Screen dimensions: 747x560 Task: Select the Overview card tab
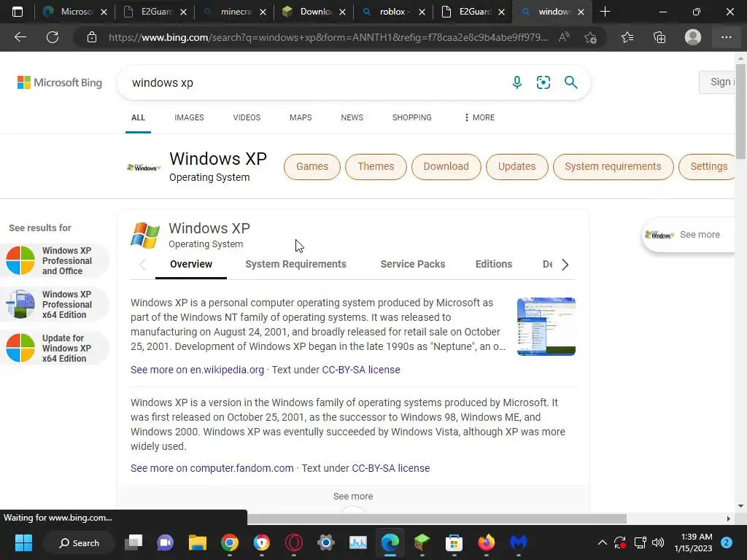191,264
